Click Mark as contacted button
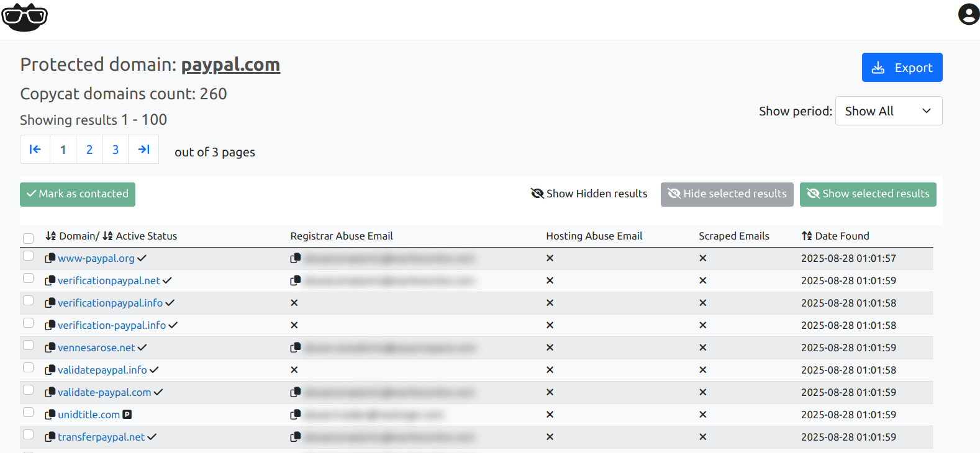 78,194
